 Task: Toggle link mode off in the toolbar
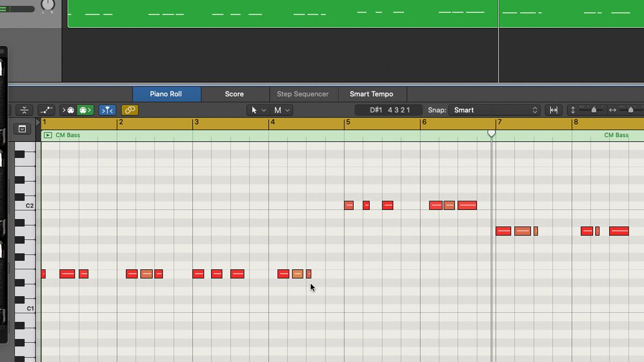point(129,110)
